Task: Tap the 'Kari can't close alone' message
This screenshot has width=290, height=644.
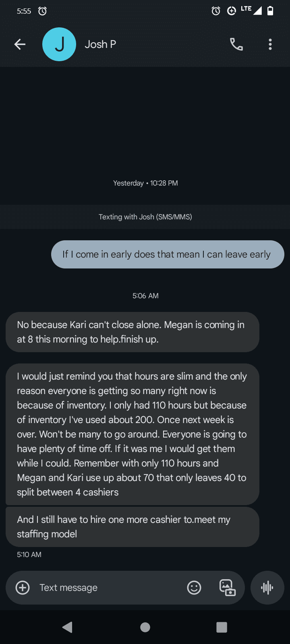Action: point(132,332)
